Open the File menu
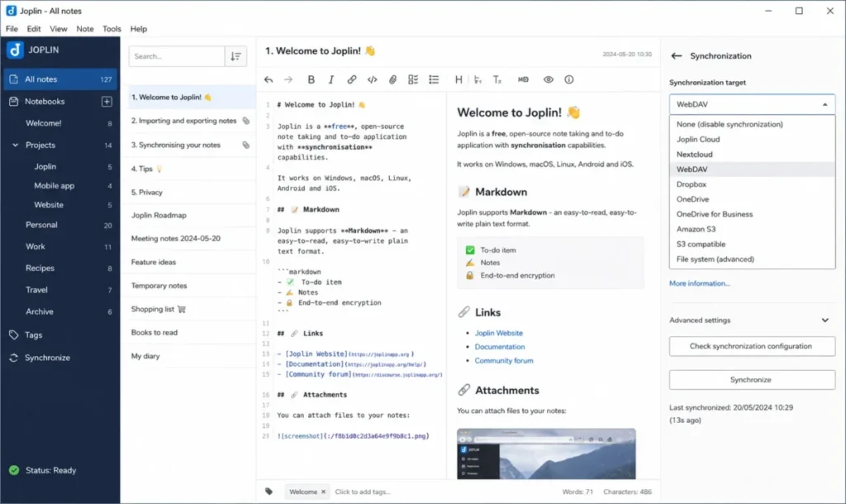The height and width of the screenshot is (504, 846). [x=12, y=29]
